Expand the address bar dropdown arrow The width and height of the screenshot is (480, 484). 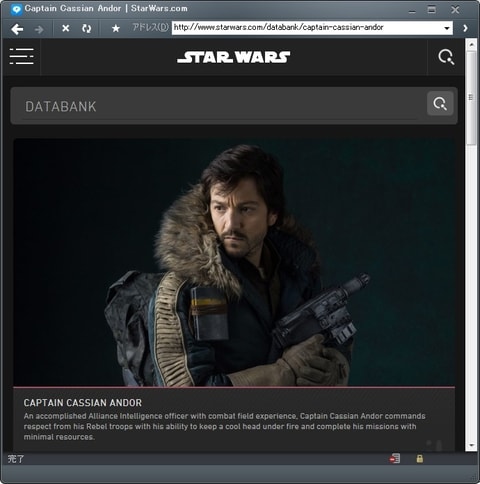[x=447, y=28]
